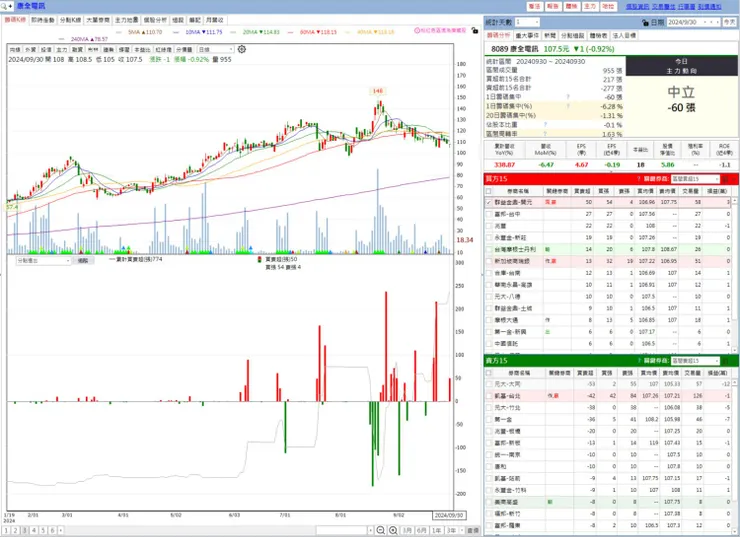Switch to the 即時走勢 tab
740x537 pixels.
point(43,20)
